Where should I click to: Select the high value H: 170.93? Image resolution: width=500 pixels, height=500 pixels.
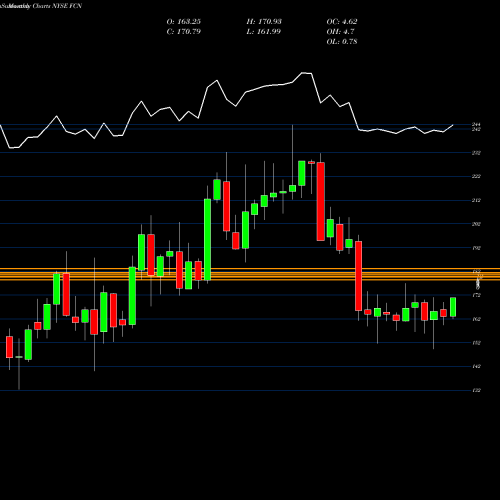(264, 22)
